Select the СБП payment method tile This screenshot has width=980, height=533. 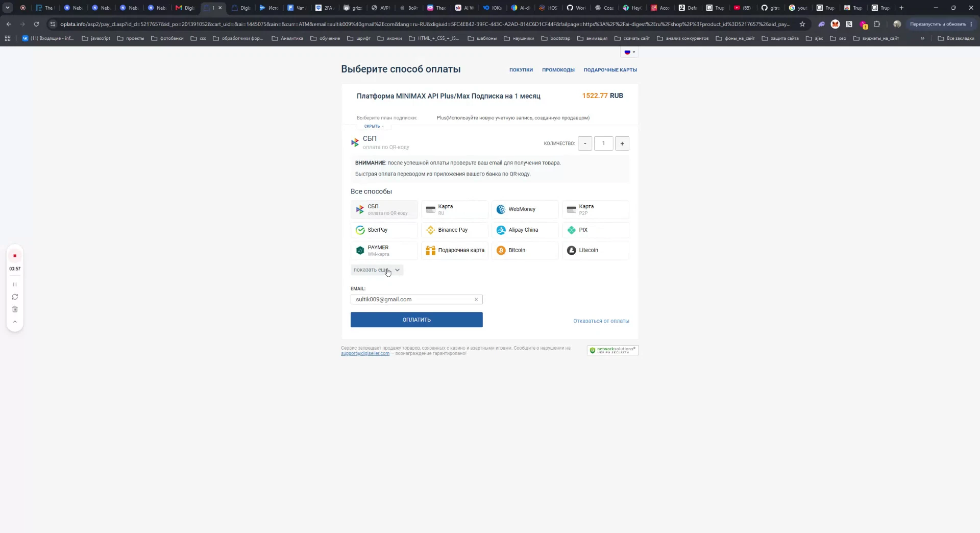click(x=384, y=209)
